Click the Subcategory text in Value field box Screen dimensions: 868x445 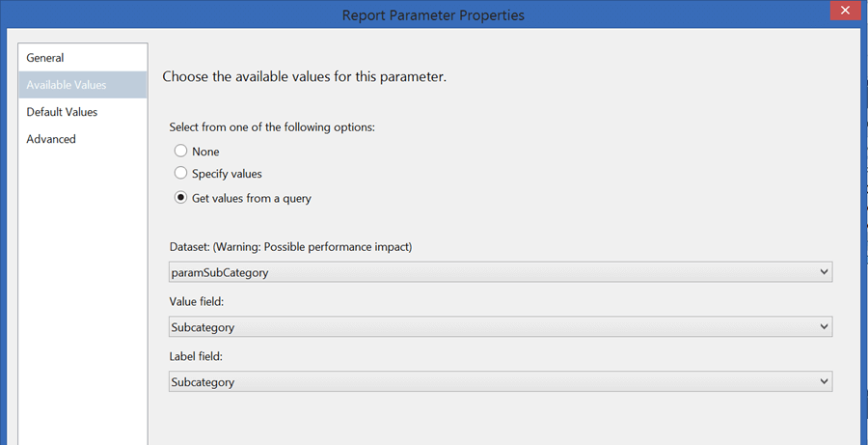[203, 328]
